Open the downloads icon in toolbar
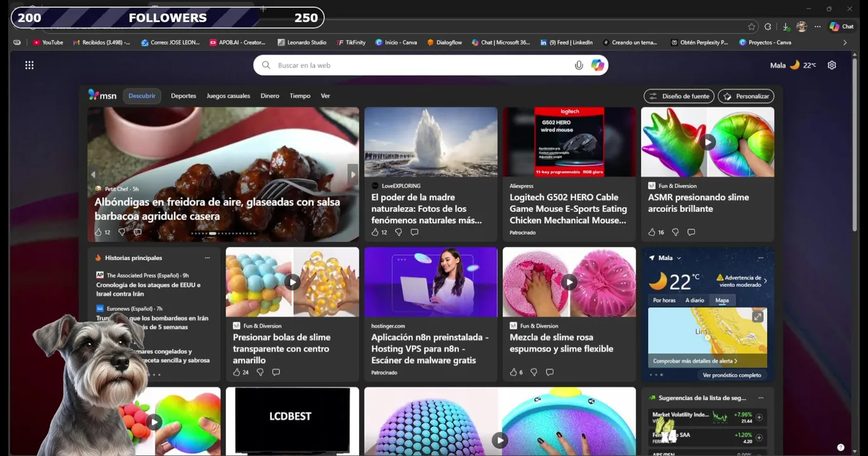The width and height of the screenshot is (868, 456). (786, 27)
